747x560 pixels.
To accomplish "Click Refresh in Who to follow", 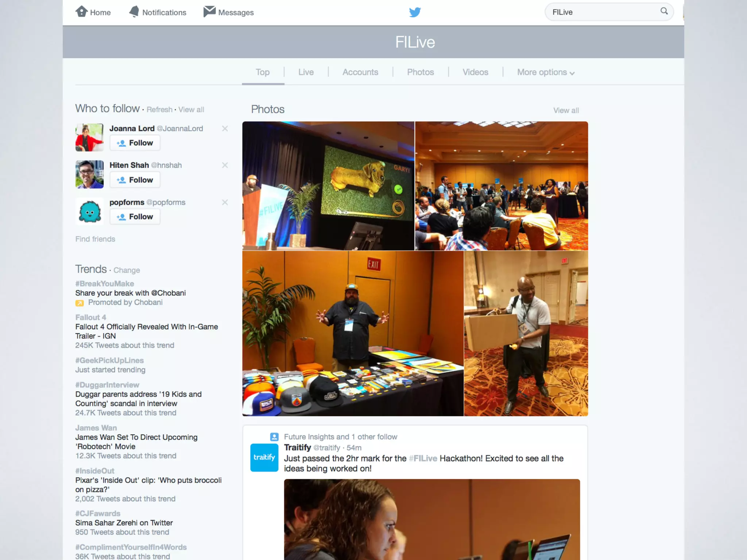I will pyautogui.click(x=159, y=110).
